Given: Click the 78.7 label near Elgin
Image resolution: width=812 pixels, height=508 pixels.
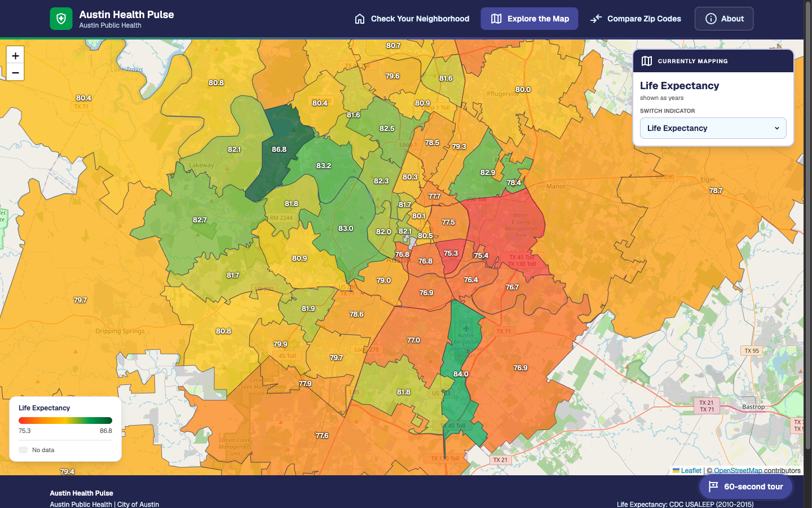Looking at the screenshot, I should pos(716,191).
